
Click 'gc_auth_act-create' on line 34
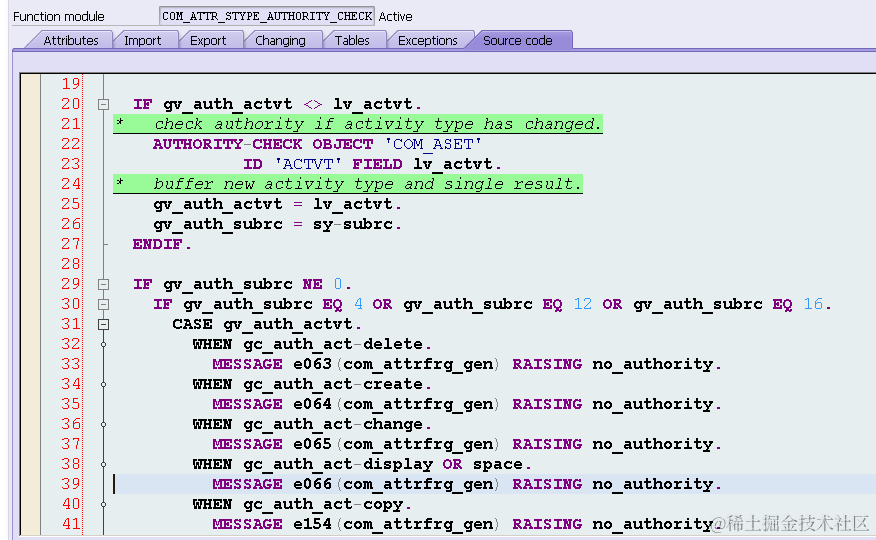pyautogui.click(x=333, y=384)
